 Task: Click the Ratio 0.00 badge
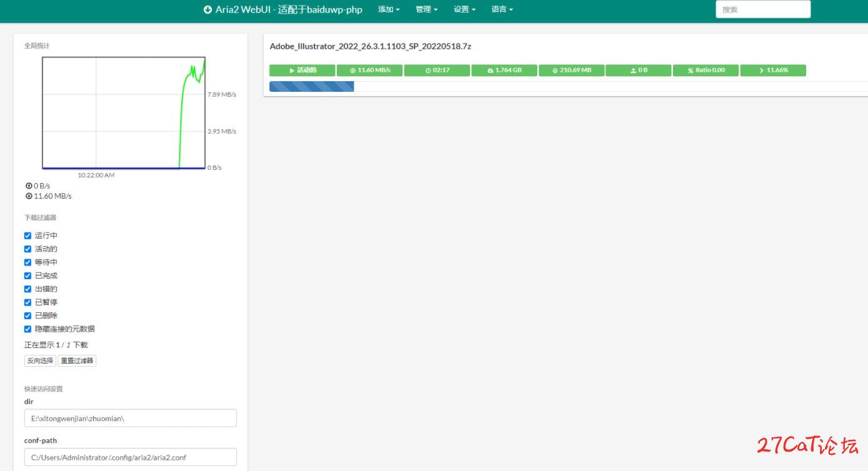706,70
